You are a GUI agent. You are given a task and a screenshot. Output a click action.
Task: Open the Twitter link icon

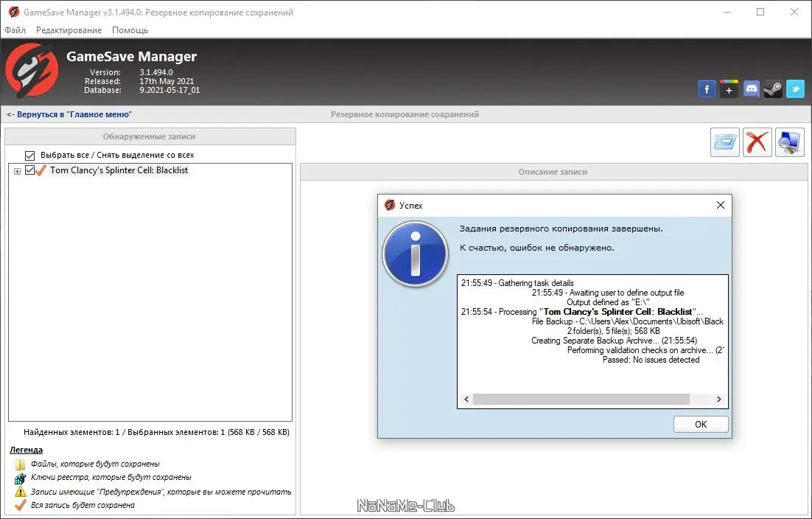(x=796, y=89)
